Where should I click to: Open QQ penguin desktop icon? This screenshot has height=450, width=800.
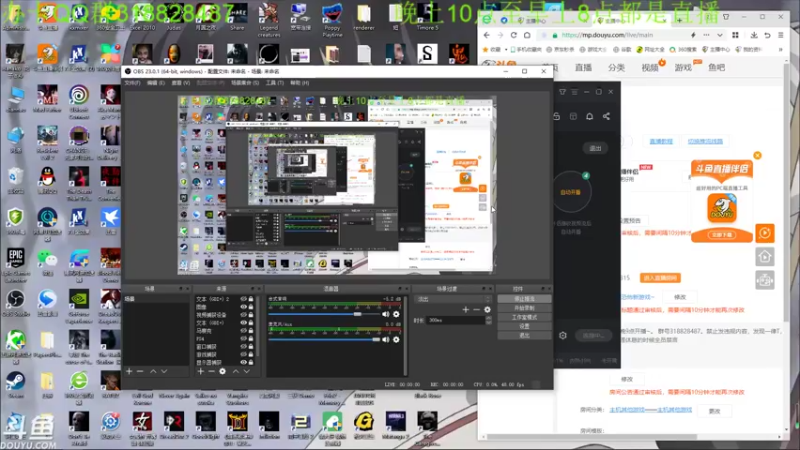(47, 180)
